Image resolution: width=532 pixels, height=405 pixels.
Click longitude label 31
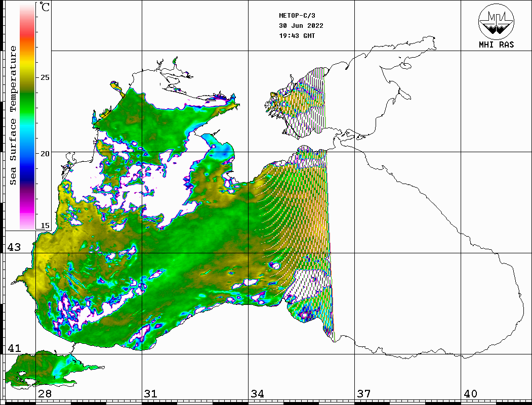pyautogui.click(x=151, y=393)
